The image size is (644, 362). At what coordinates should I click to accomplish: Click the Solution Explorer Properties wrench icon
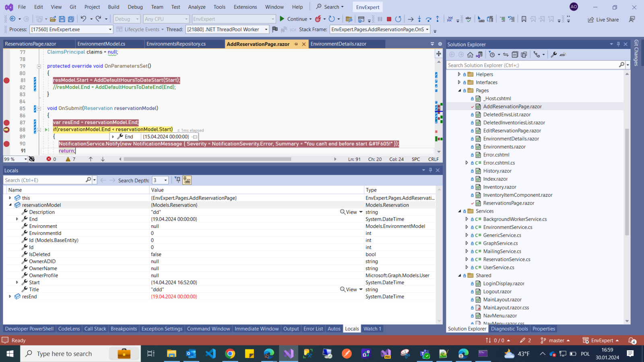[x=554, y=55]
